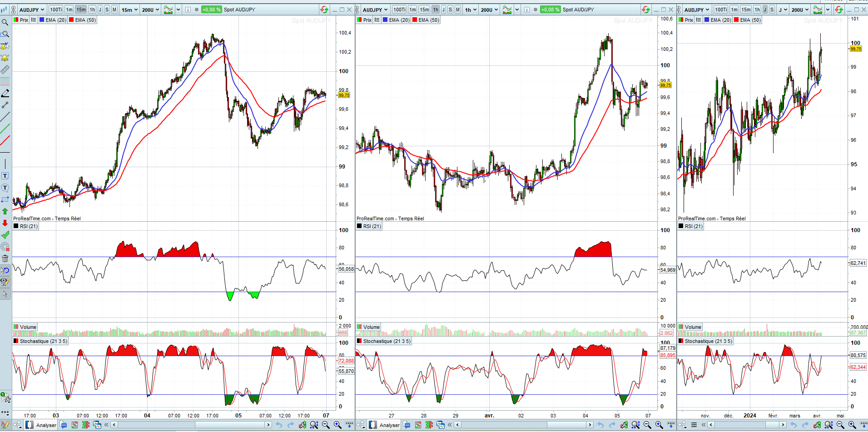The height and width of the screenshot is (432, 868).
Task: Click the horizontal scrollbar below left chart
Action: click(192, 425)
